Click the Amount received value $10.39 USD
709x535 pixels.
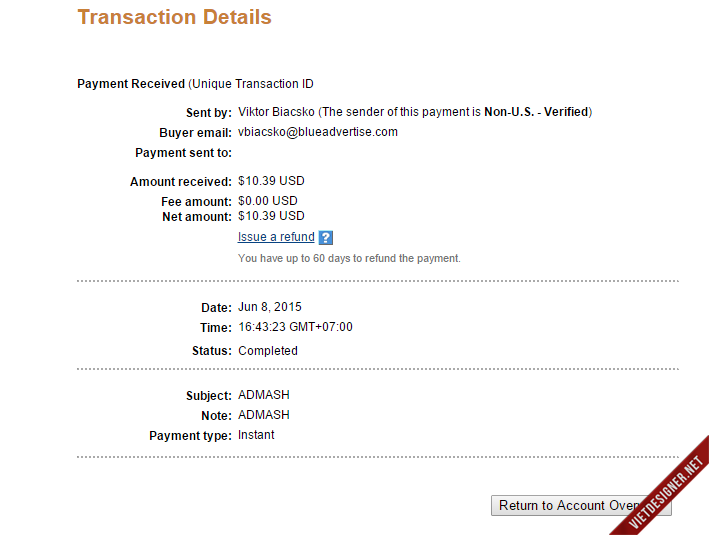[271, 181]
